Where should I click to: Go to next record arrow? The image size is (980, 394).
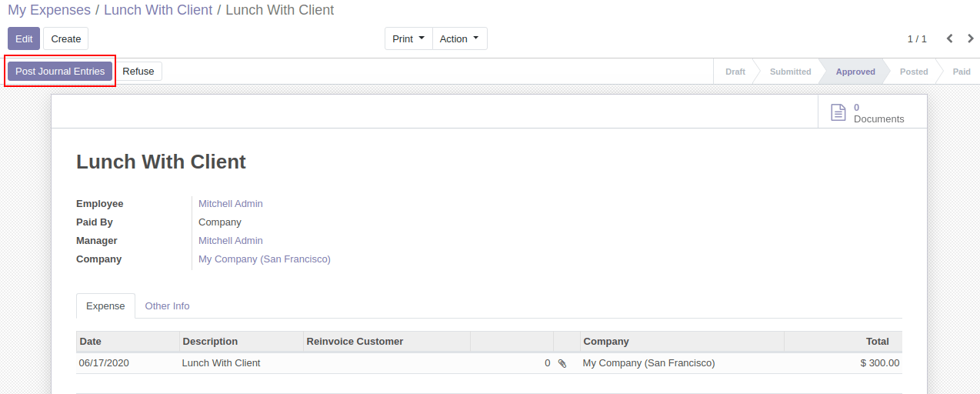971,38
